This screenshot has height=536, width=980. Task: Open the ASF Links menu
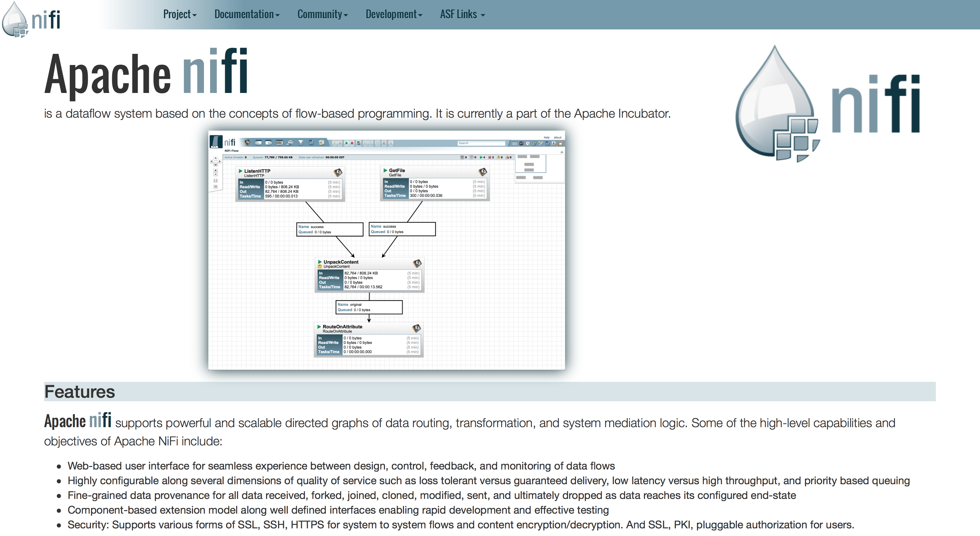(x=462, y=14)
